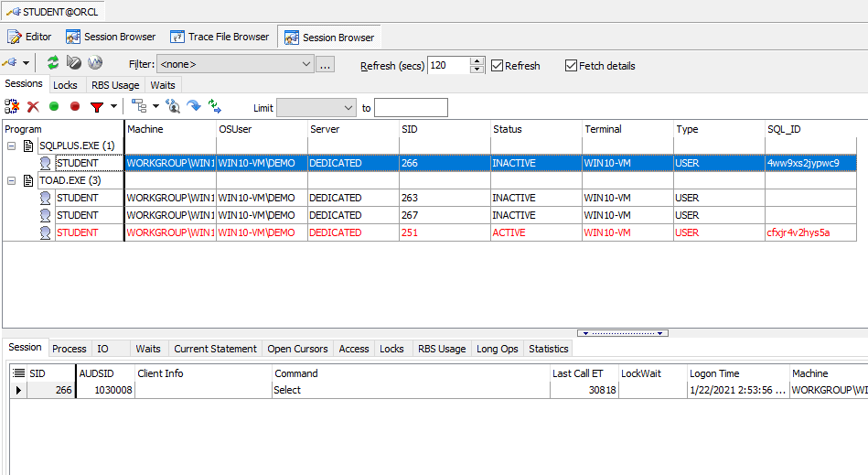Open dropdown arrow beside tree grouping icon
Image resolution: width=868 pixels, height=475 pixels.
click(x=155, y=106)
